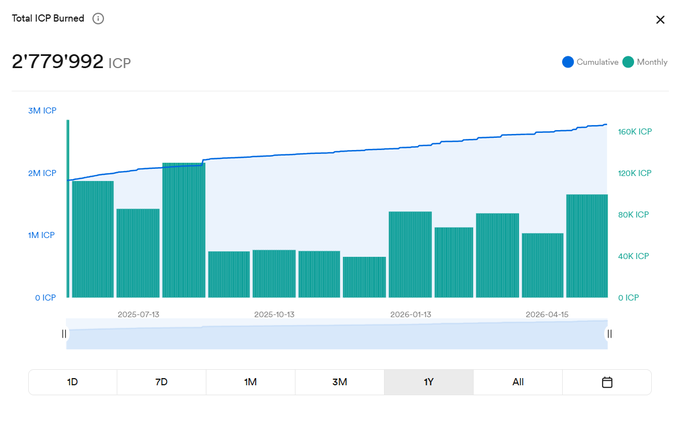680x429 pixels.
Task: Click the 2'779'992 ICP total value
Action: pyautogui.click(x=71, y=62)
